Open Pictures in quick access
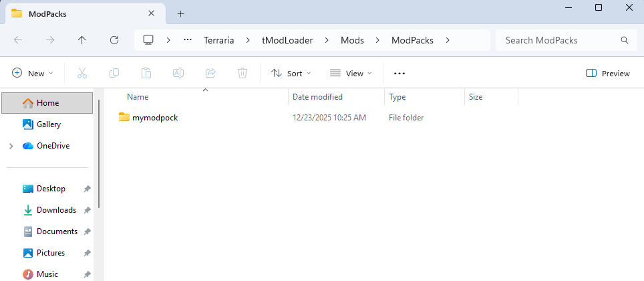Image resolution: width=644 pixels, height=281 pixels. click(x=47, y=253)
